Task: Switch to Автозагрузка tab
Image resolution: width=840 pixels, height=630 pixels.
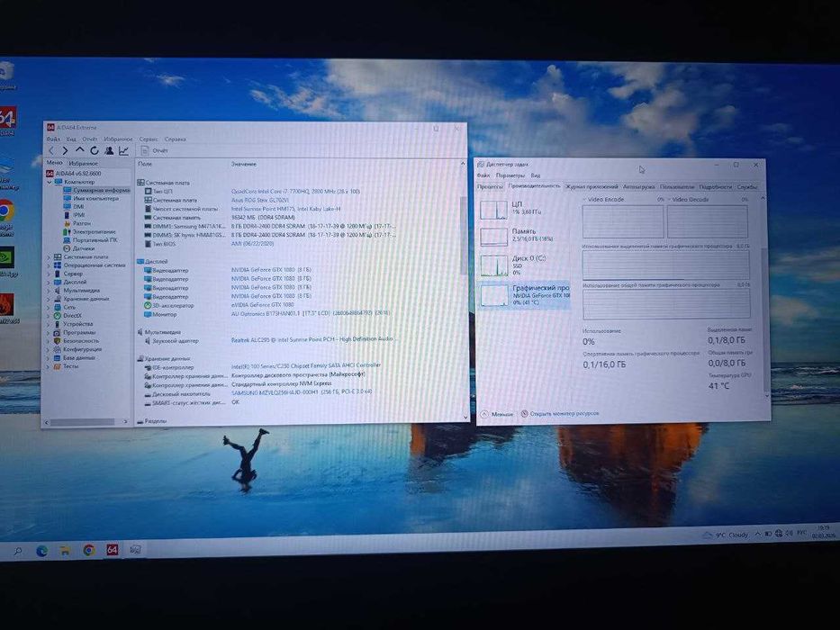Action: coord(638,187)
